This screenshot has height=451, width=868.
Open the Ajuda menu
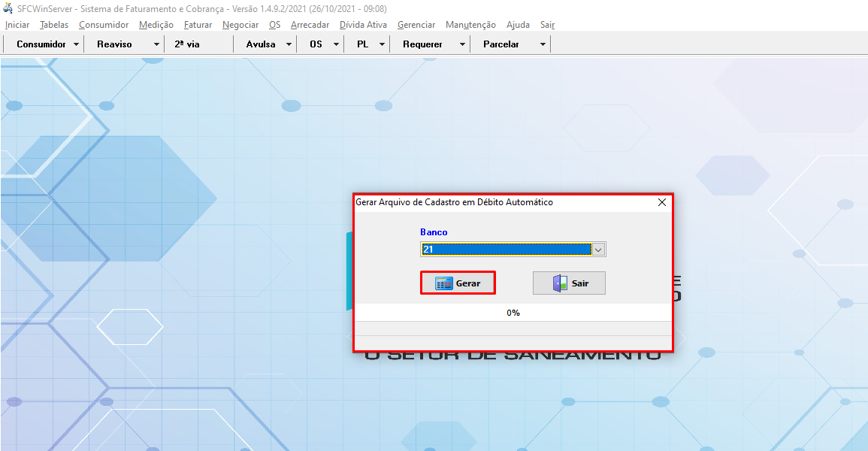[518, 25]
